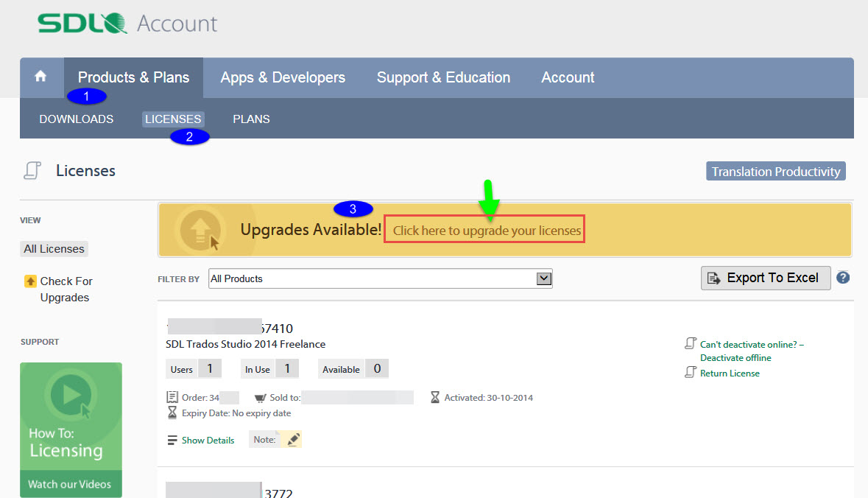The height and width of the screenshot is (498, 868).
Task: Go to the Home icon tab
Action: coord(40,77)
